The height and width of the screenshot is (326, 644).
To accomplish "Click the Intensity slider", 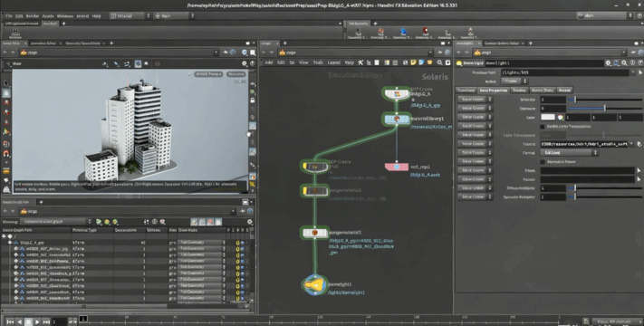I will pyautogui.click(x=604, y=100).
